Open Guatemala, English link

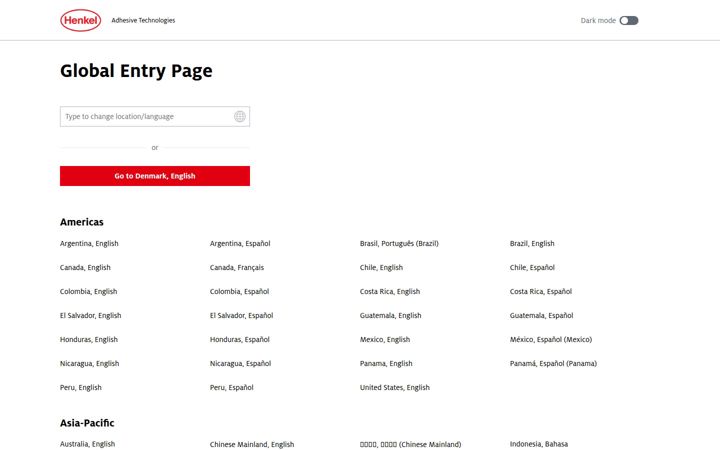click(390, 315)
